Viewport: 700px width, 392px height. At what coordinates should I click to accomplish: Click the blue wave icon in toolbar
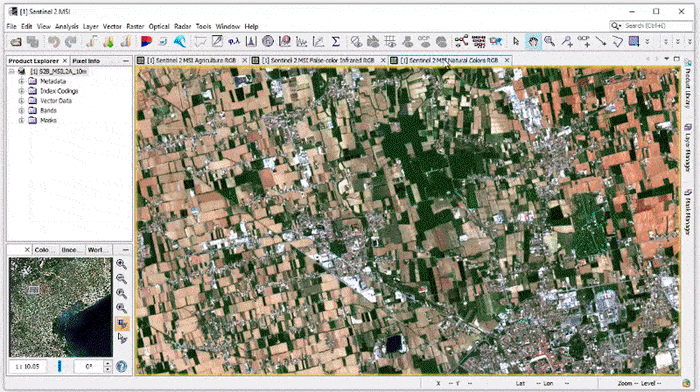click(180, 42)
